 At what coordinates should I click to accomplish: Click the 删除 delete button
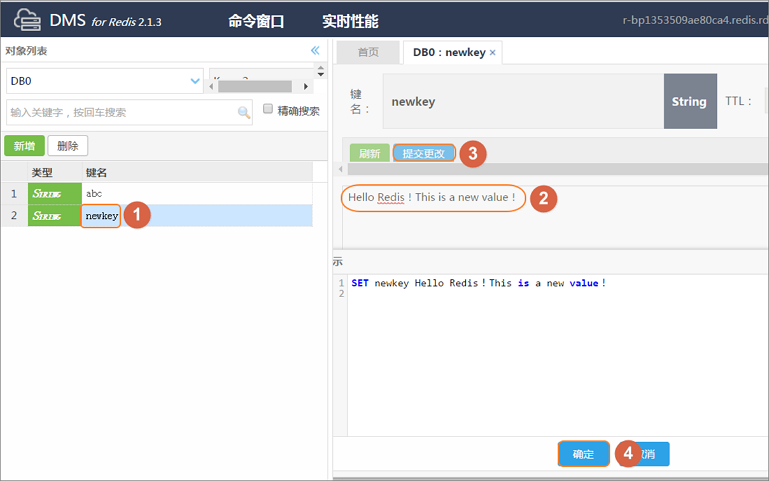[x=68, y=146]
